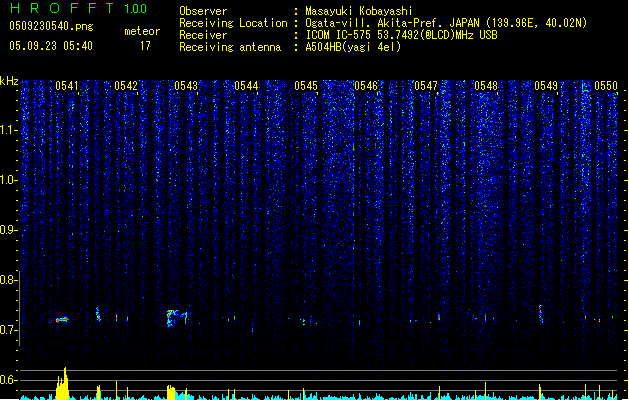
Task: Click the 0.6 kHz axis label
Action: tap(8, 380)
